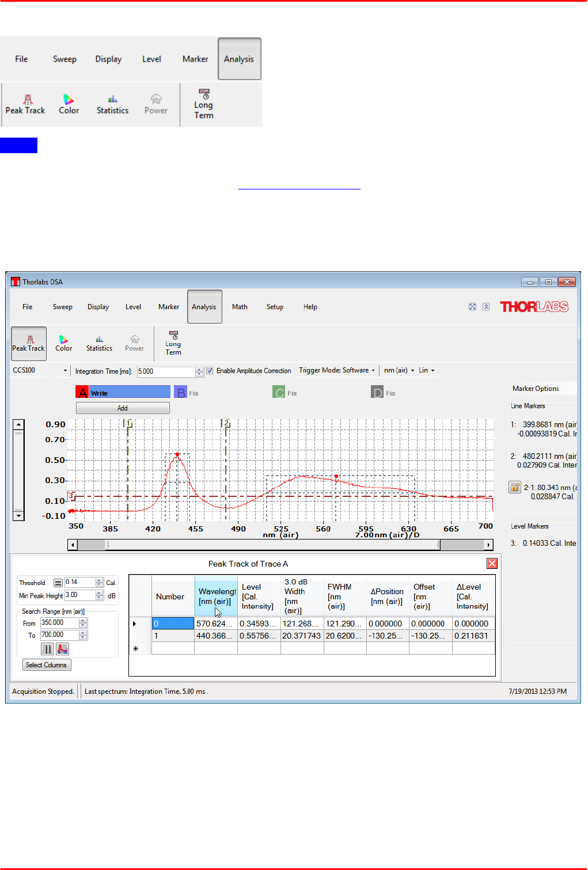Click the search range line markers icon
588x870 pixels.
[x=47, y=649]
